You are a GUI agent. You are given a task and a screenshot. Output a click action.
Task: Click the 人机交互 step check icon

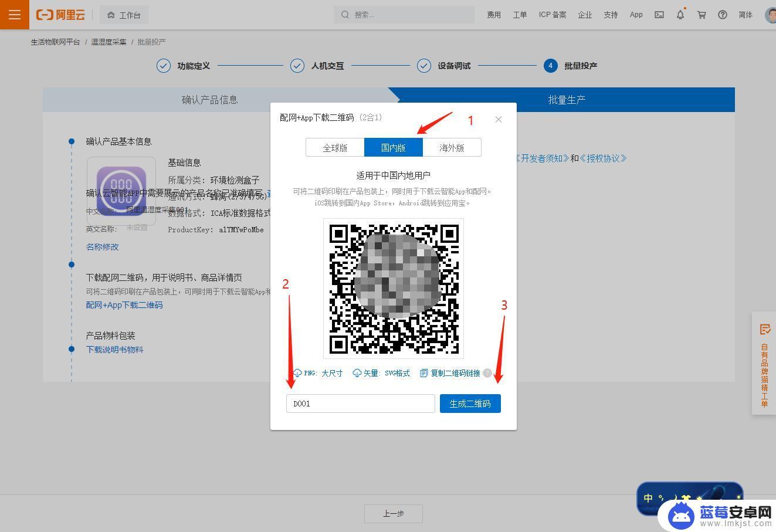pyautogui.click(x=297, y=66)
